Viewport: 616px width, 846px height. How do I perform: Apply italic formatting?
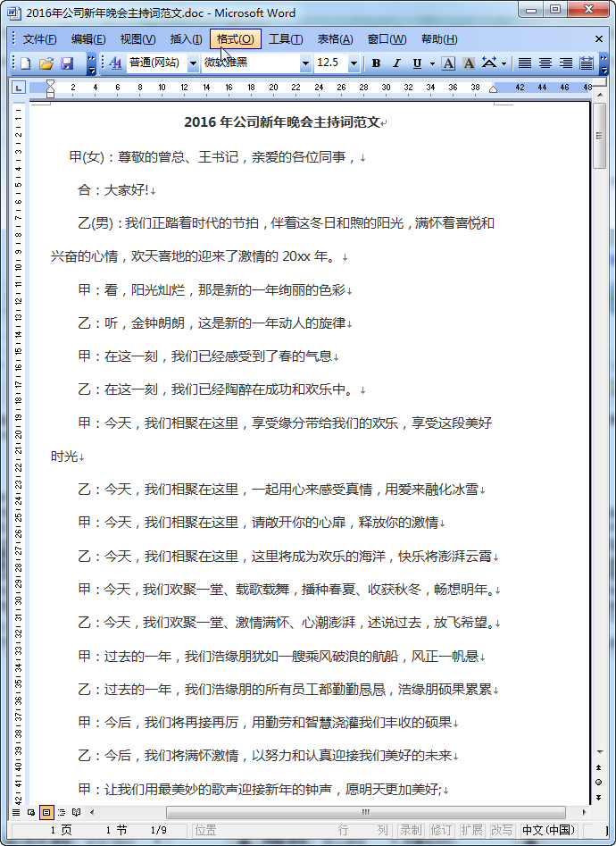point(396,63)
